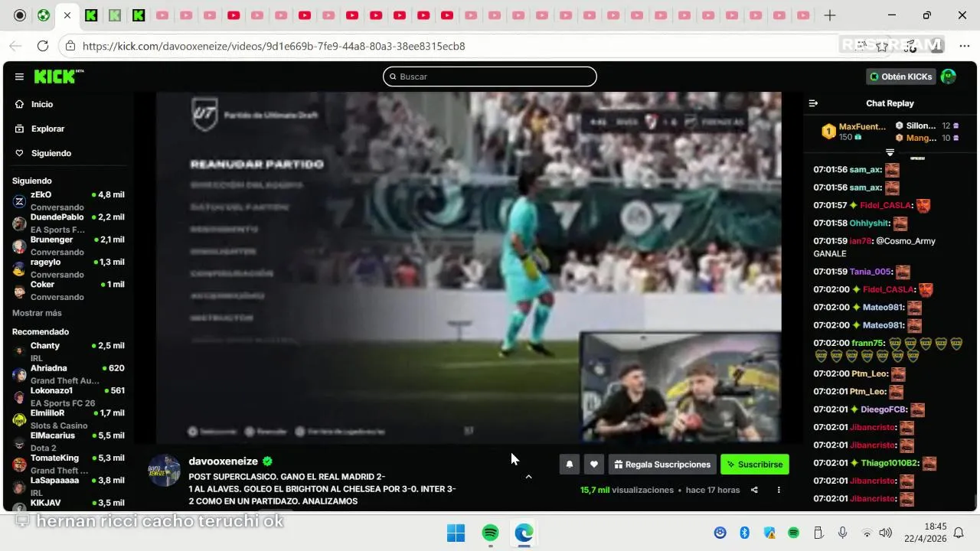The image size is (980, 551).
Task: Open Windows notification bell
Action: (x=959, y=533)
